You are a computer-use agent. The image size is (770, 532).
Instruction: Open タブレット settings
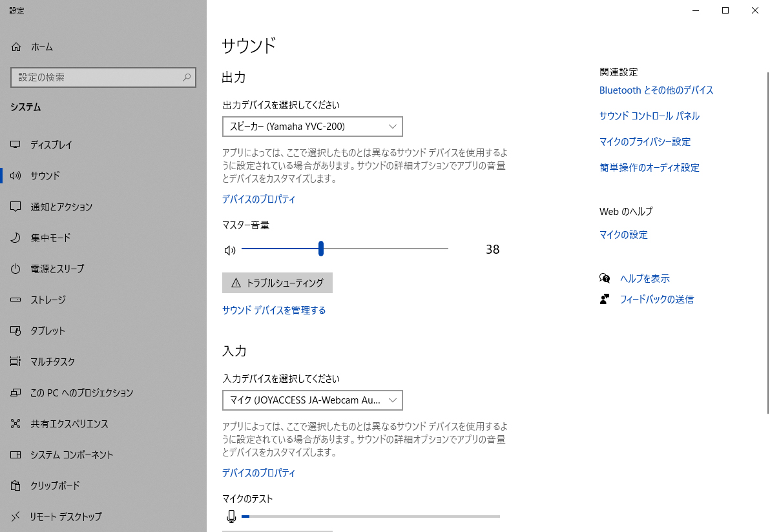coord(48,331)
